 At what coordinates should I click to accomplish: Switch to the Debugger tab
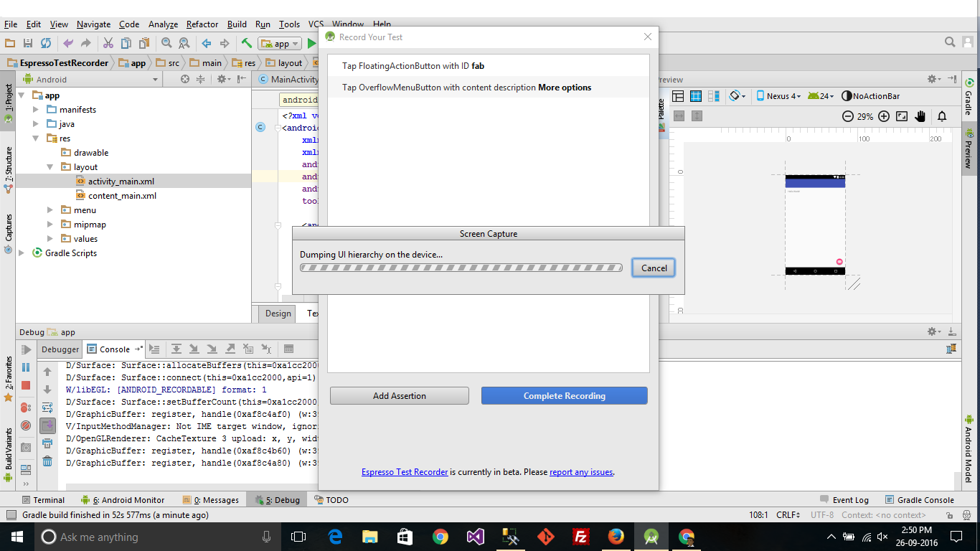(60, 349)
